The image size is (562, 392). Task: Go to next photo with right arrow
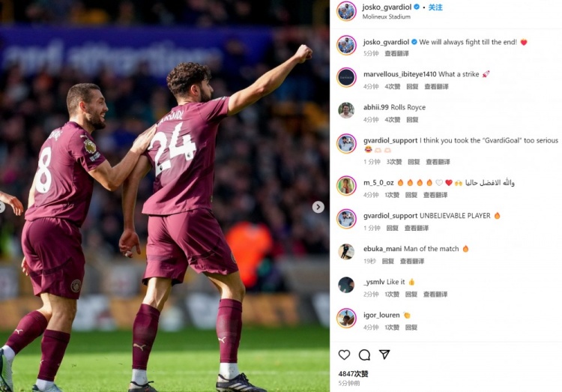point(318,207)
